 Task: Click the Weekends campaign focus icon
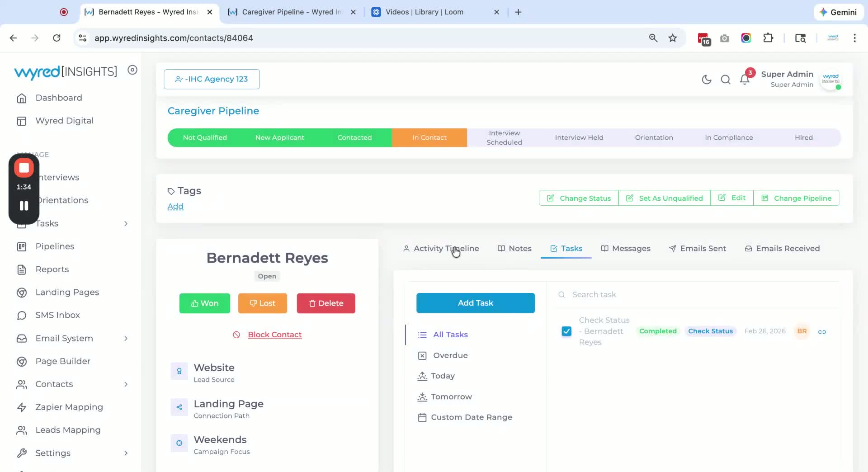[179, 444]
